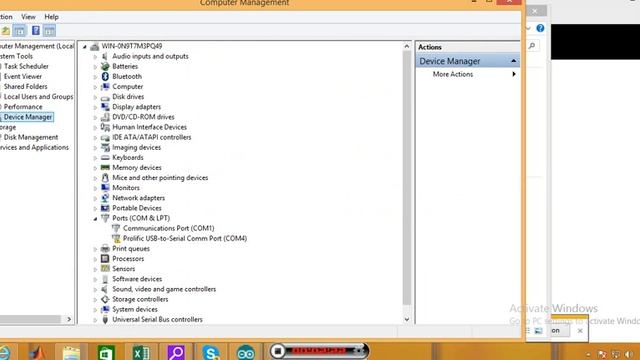This screenshot has height=360, width=640.
Task: Open the Windows Store taskbar icon
Action: coord(106,352)
